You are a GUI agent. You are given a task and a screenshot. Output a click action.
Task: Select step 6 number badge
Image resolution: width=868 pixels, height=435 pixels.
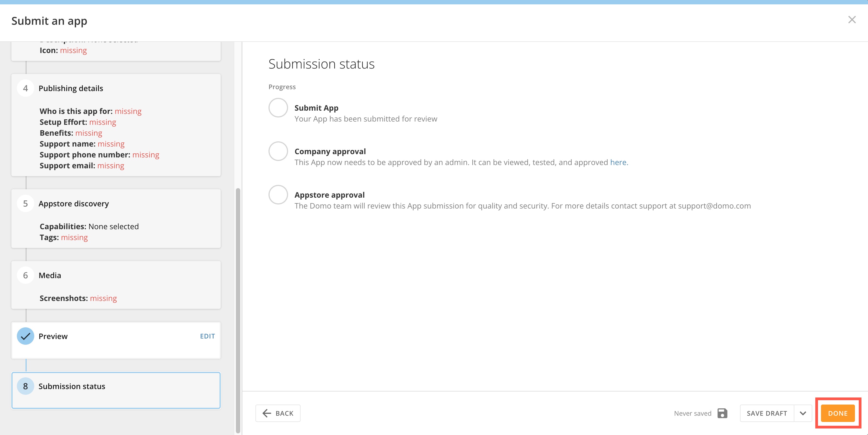(26, 275)
